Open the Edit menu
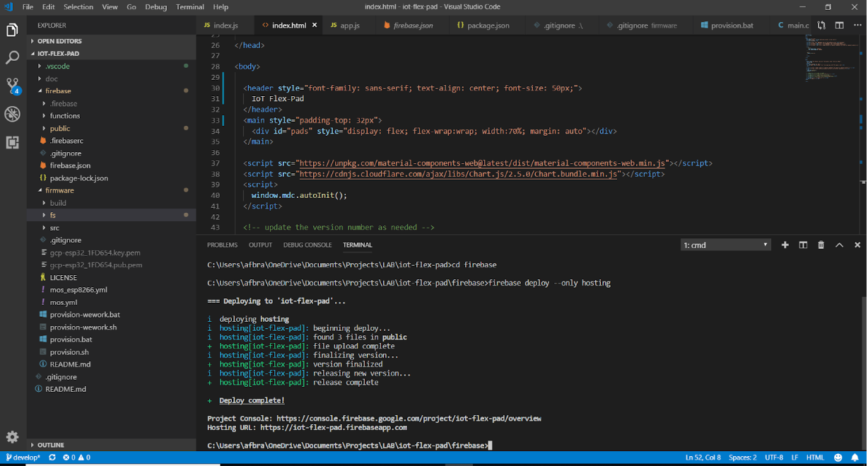The image size is (868, 466). (48, 7)
